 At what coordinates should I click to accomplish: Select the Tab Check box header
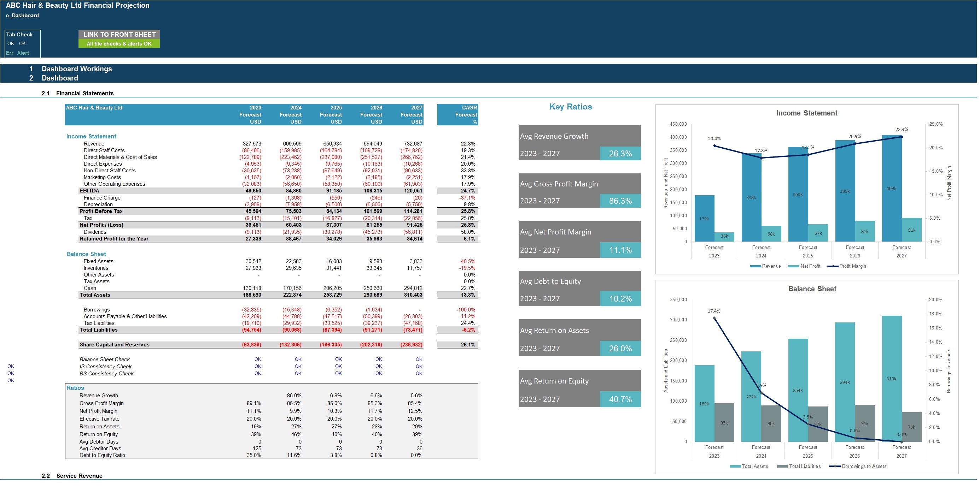19,35
